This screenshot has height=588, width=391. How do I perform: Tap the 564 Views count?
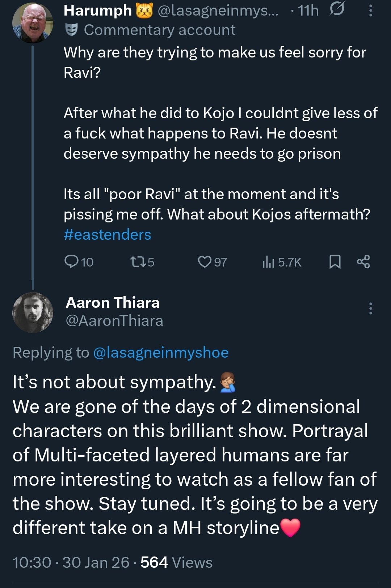(176, 562)
